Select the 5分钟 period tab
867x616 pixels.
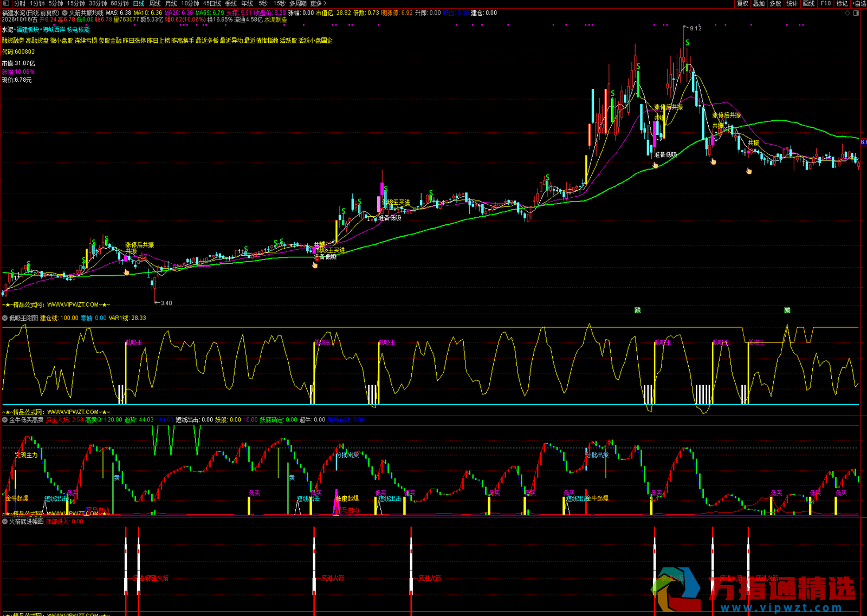pos(56,3)
